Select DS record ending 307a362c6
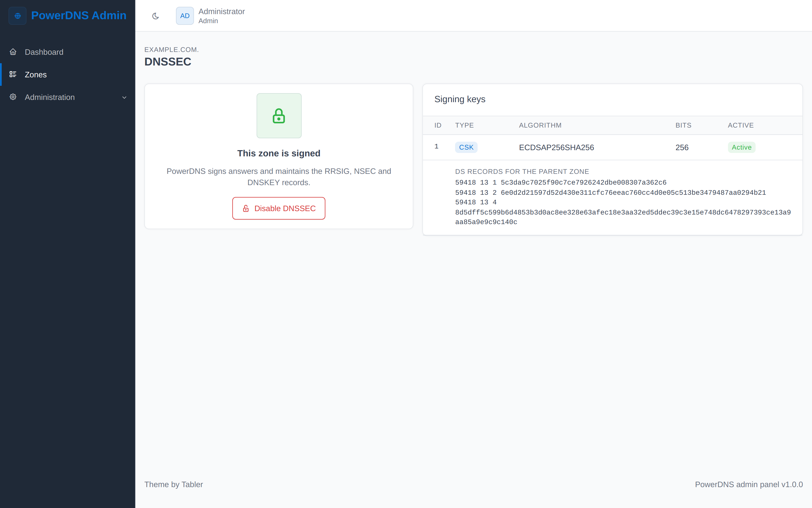This screenshot has height=508, width=812. click(x=561, y=182)
